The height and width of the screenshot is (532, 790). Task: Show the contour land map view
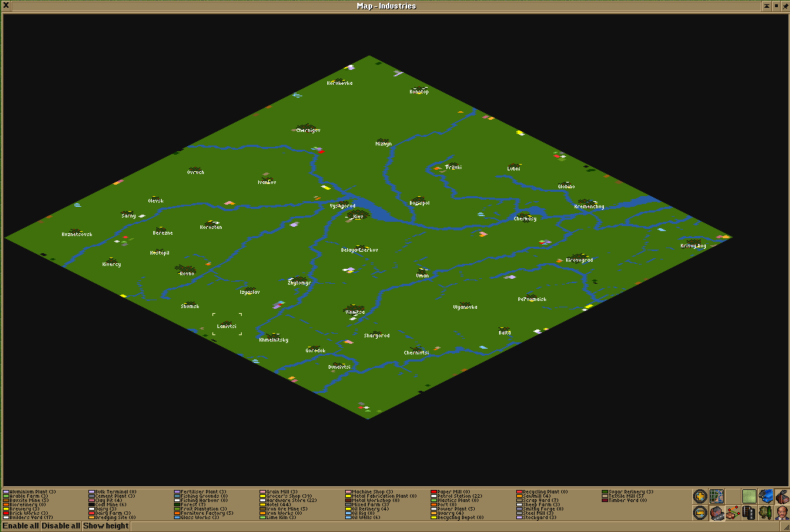749,496
